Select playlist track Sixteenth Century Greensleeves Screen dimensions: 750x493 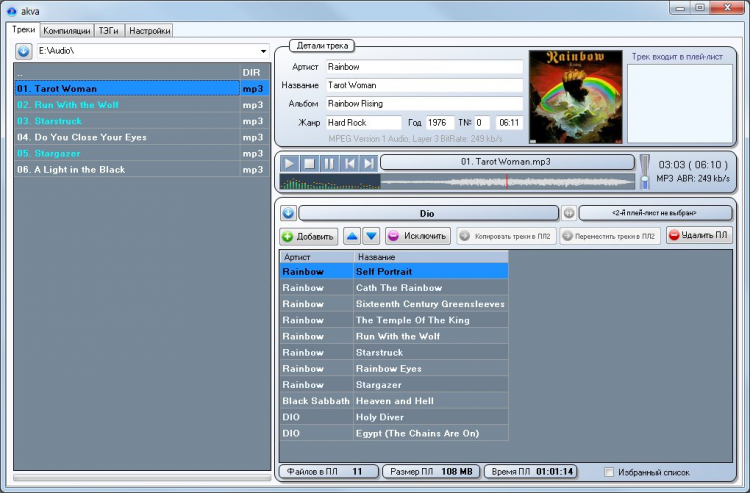tap(394, 304)
